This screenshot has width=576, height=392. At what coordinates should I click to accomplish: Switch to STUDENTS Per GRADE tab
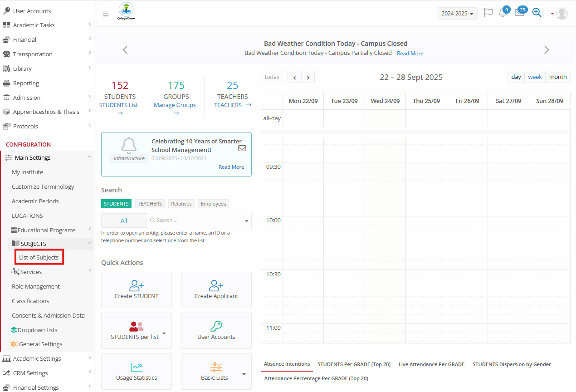(x=354, y=364)
